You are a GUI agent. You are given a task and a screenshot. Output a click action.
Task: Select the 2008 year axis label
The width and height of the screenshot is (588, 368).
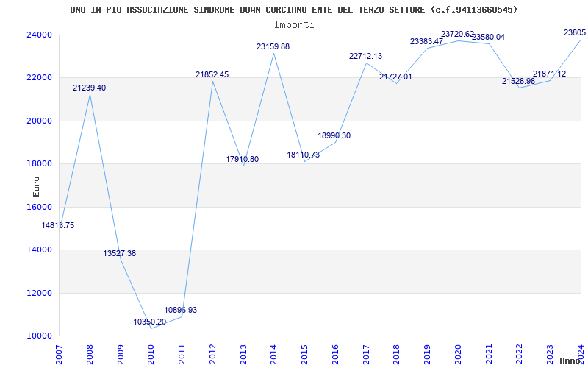coord(90,355)
